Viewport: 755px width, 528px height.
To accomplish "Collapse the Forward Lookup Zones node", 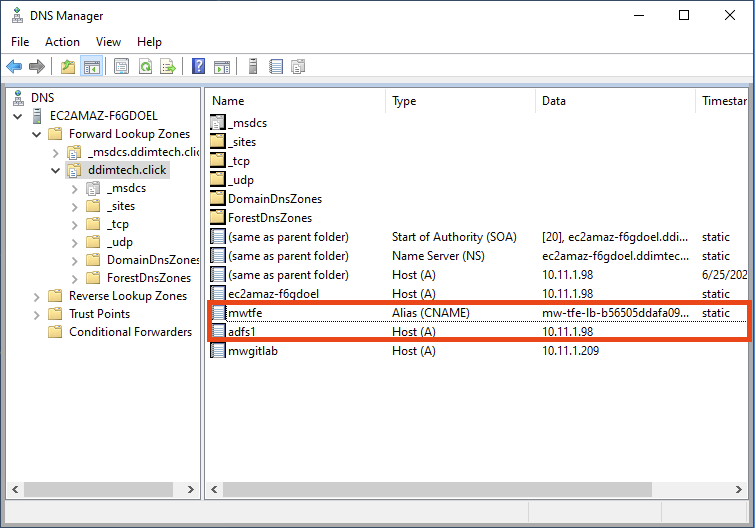I will click(37, 134).
